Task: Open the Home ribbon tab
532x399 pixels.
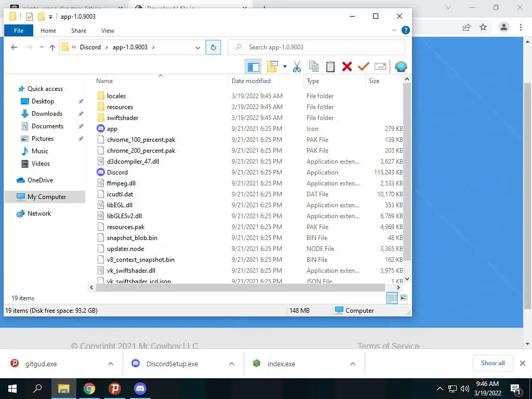Action: point(48,31)
